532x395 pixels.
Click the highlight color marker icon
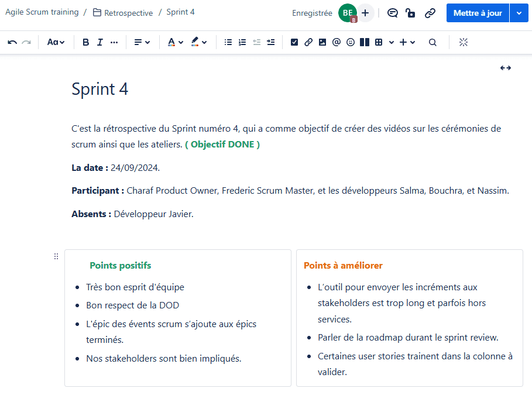pyautogui.click(x=195, y=42)
